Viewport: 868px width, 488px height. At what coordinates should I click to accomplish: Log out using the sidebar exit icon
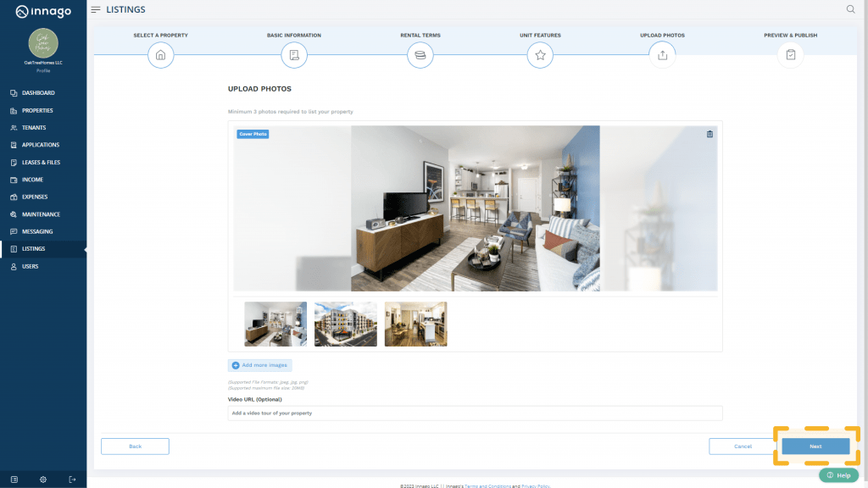(x=72, y=480)
